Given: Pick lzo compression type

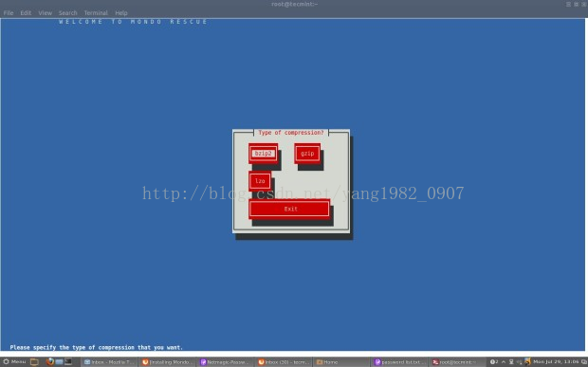Looking at the screenshot, I should [x=260, y=181].
